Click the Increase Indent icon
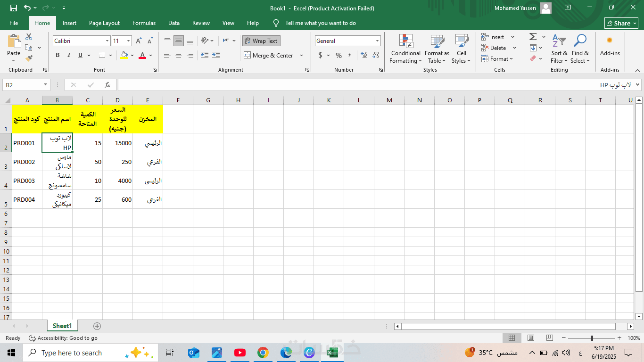Image resolution: width=644 pixels, height=362 pixels. tap(216, 55)
